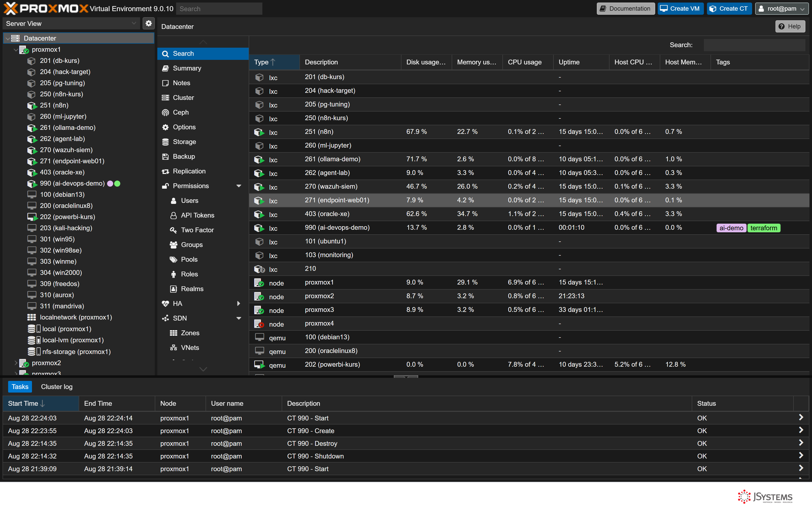Click the unknown-status container icon for 210
The width and height of the screenshot is (812, 513).
point(259,269)
